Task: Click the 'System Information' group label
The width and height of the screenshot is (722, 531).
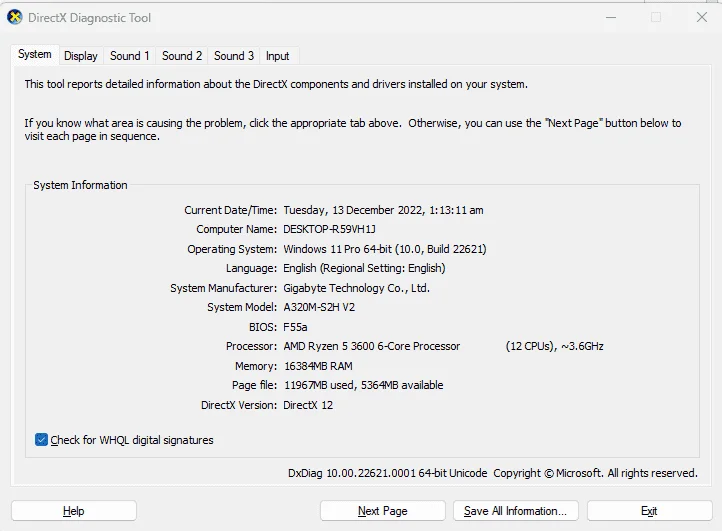Action: (x=80, y=185)
